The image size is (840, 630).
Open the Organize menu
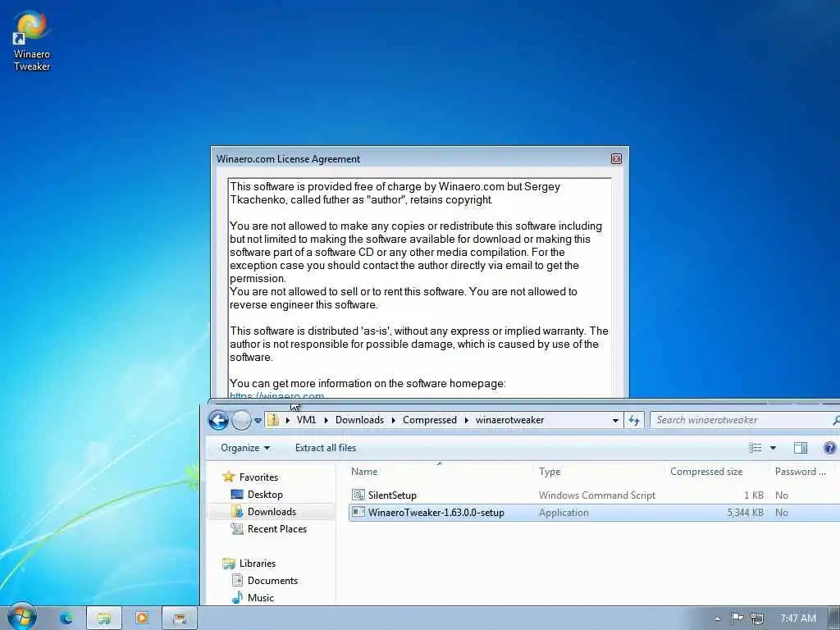[244, 448]
